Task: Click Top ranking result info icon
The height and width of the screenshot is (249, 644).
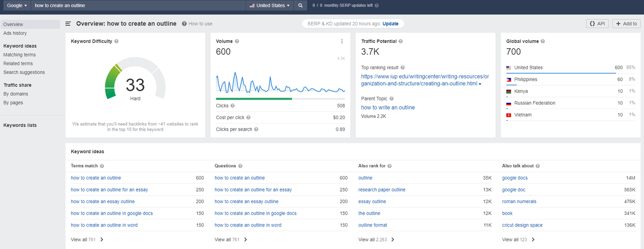Action: click(402, 68)
